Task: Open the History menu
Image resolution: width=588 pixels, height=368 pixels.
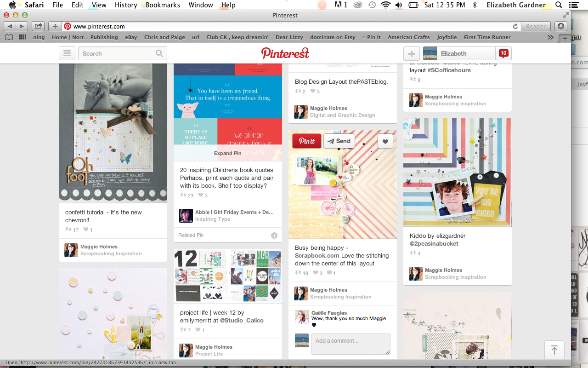Action: click(126, 5)
